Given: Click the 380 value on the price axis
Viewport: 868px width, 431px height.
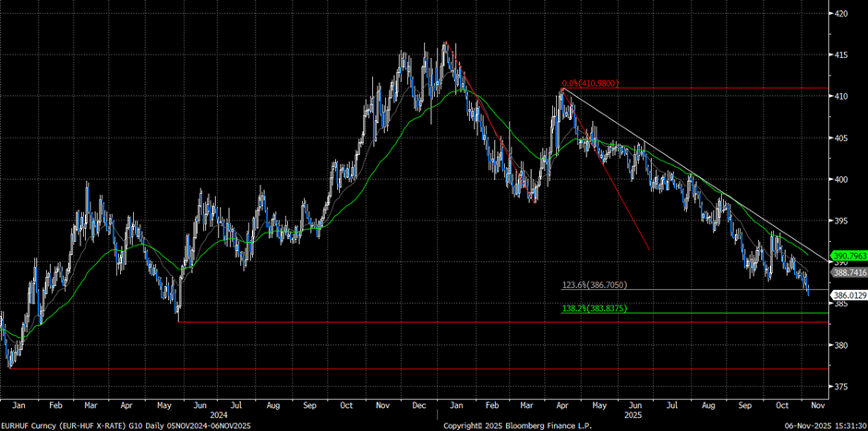Looking at the screenshot, I should click(x=842, y=345).
